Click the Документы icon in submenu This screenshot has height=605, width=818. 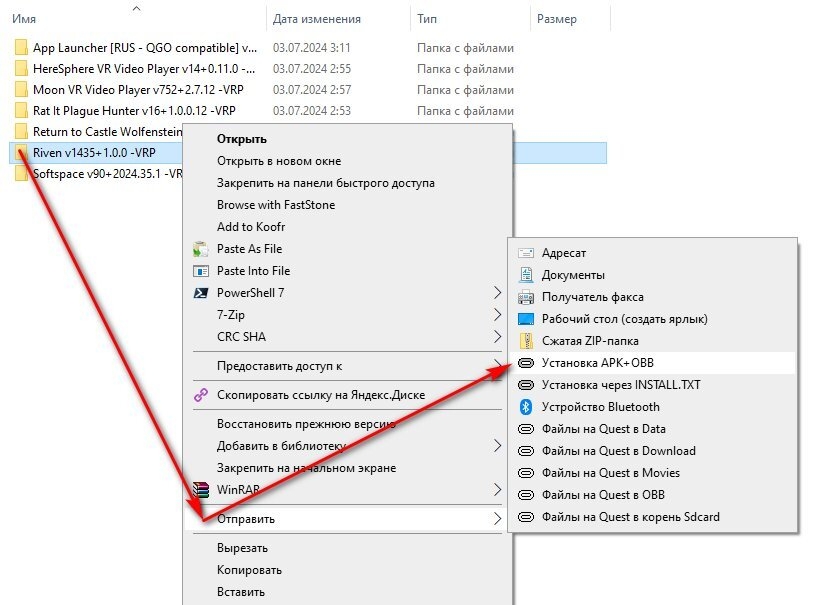[526, 275]
